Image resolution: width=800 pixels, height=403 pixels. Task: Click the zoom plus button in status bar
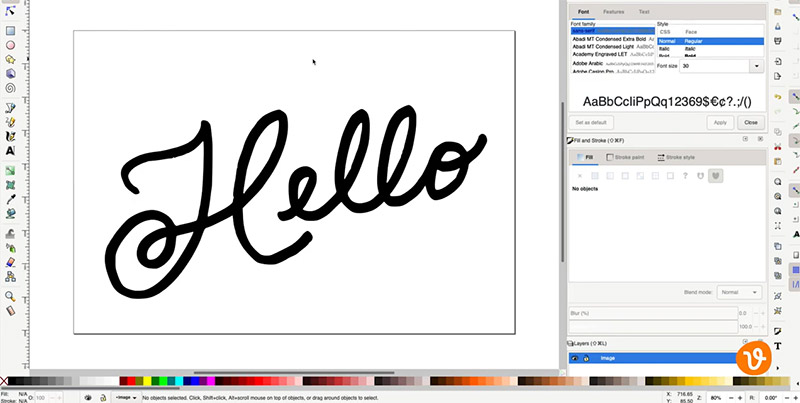[740, 397]
